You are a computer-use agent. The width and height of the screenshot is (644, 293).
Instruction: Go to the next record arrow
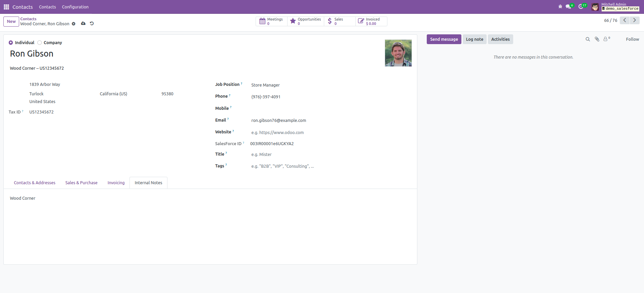click(x=635, y=20)
